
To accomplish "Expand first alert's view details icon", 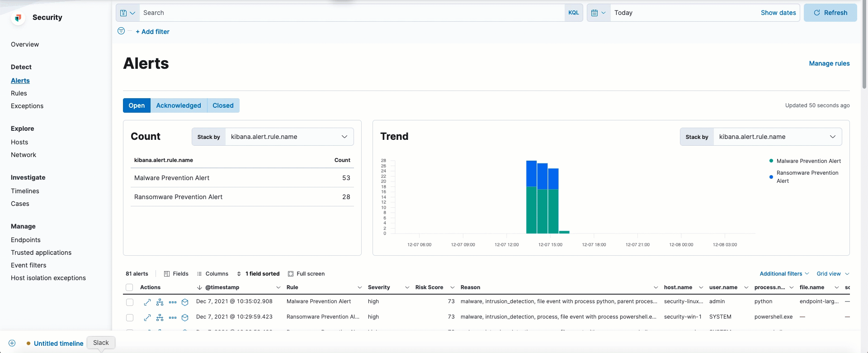I will point(147,302).
